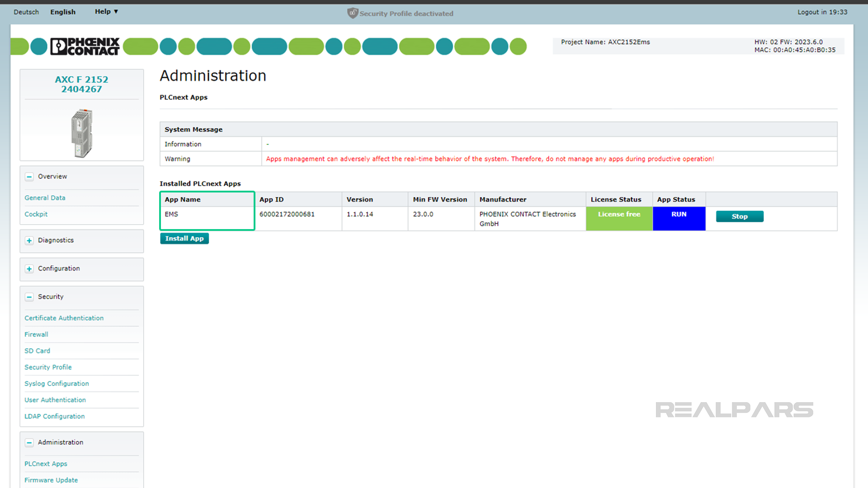
Task: Click the red apps management warning text
Action: (x=490, y=159)
